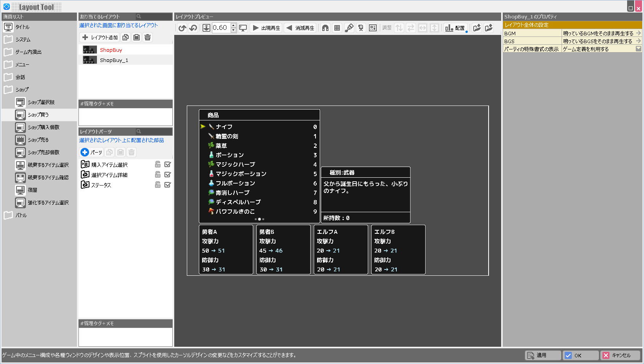Screen dimensions: 644x364
Task: Select ショップ売る in the screen list
Action: (x=38, y=140)
